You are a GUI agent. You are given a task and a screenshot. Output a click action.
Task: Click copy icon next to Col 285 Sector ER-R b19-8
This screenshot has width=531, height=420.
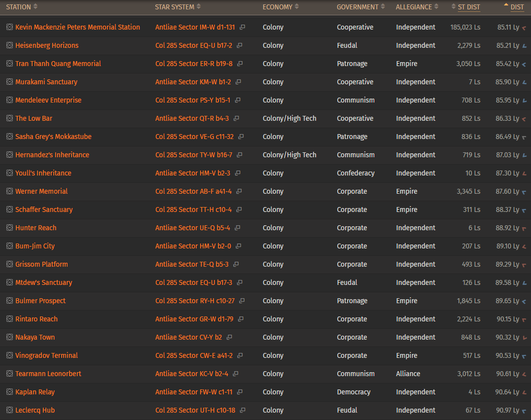(x=240, y=64)
